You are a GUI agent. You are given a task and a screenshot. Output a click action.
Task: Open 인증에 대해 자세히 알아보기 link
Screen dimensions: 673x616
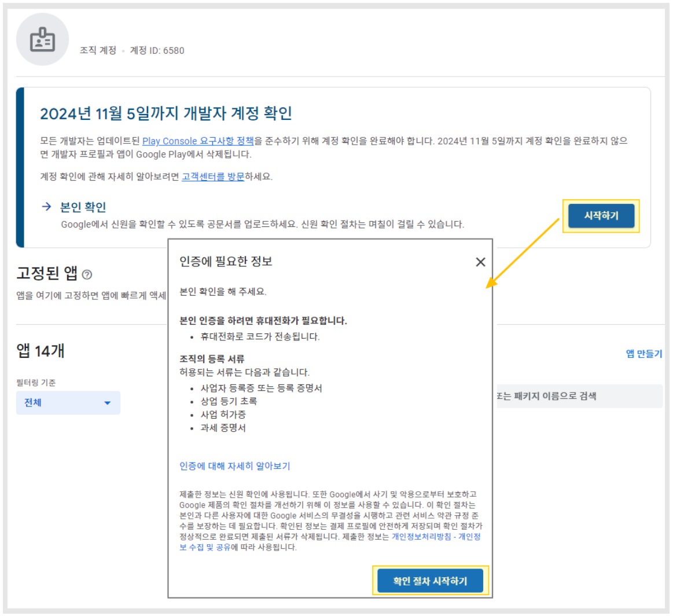(235, 465)
